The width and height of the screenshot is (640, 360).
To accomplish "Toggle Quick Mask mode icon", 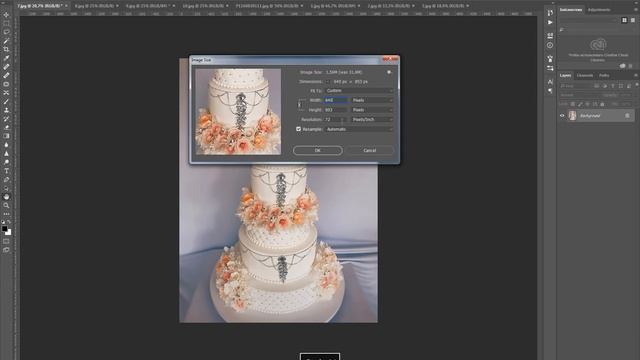I will tap(6, 241).
